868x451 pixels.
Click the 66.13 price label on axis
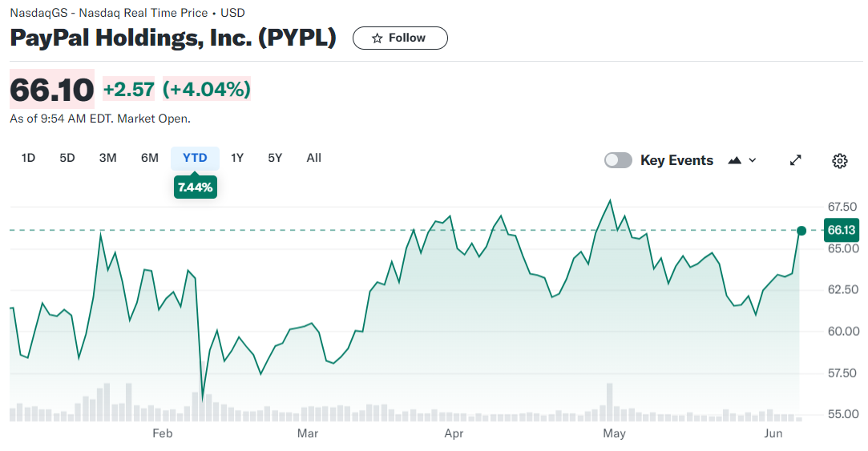(842, 231)
